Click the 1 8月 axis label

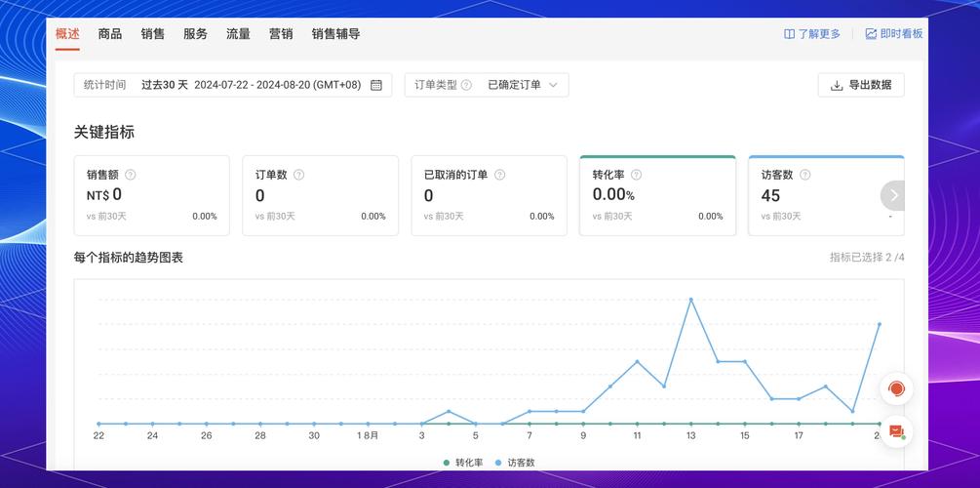tap(368, 435)
